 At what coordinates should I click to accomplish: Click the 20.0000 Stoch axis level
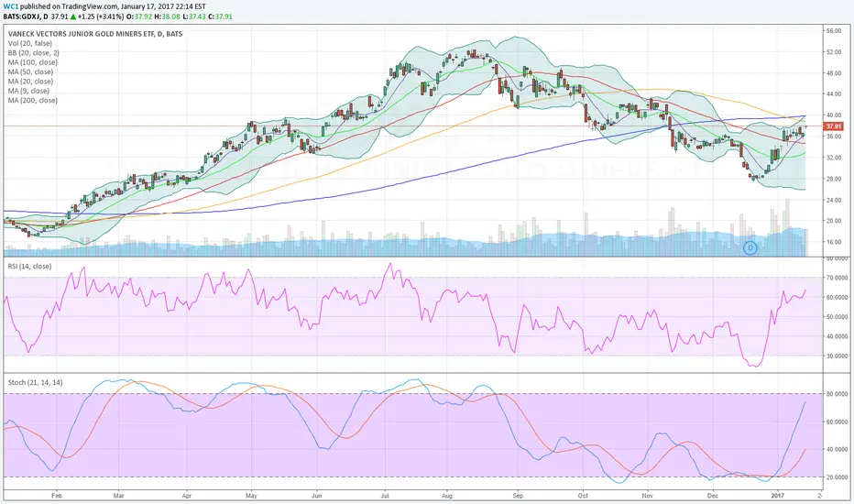[836, 477]
